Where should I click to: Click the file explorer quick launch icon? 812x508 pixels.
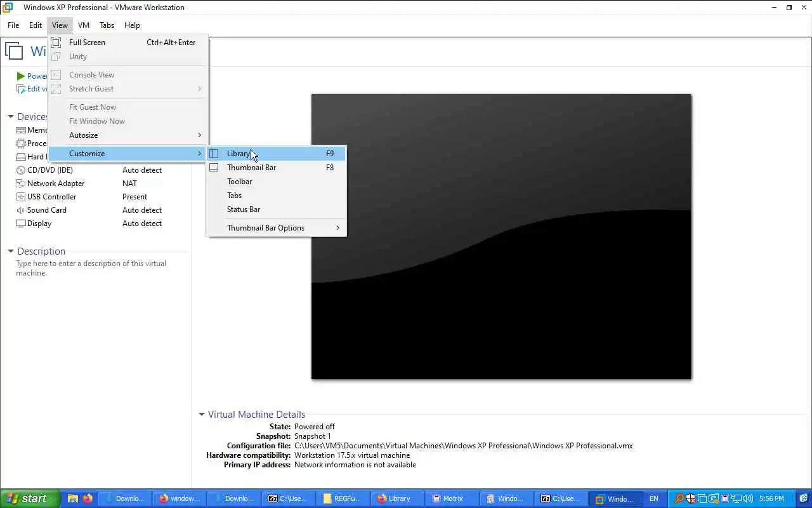click(72, 498)
